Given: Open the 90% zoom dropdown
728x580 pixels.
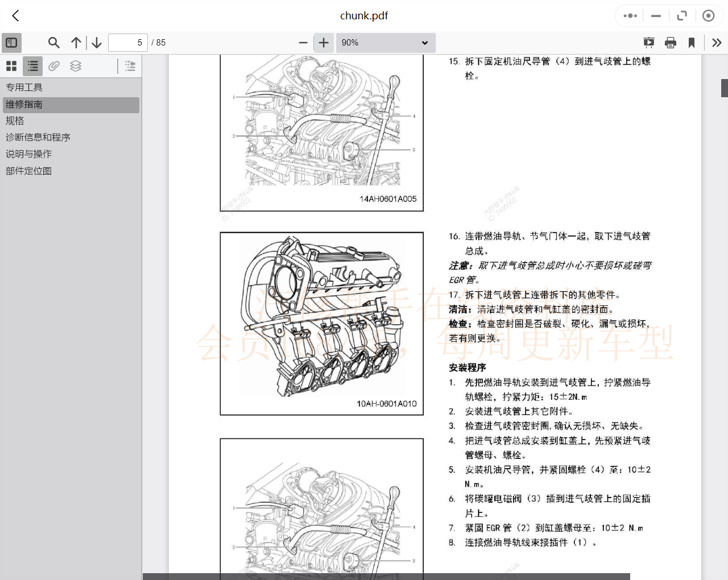Looking at the screenshot, I should point(386,43).
